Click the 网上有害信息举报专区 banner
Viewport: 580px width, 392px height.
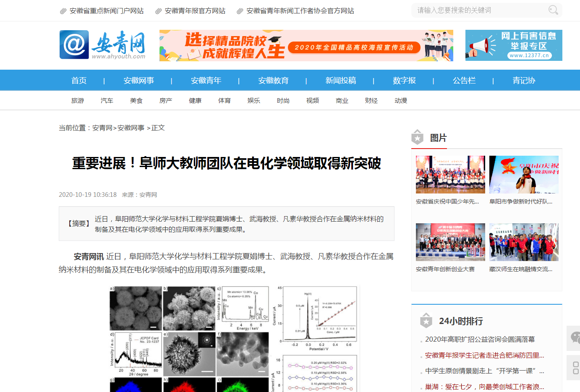(513, 45)
